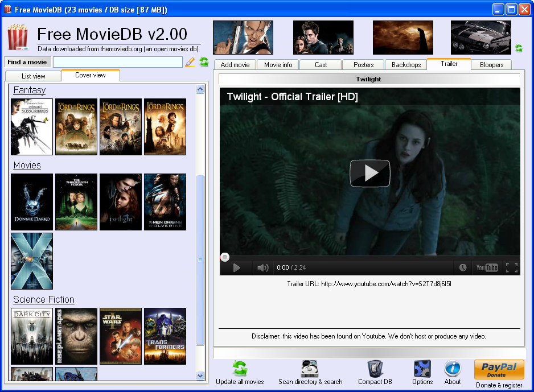Open the Add movie tab

235,65
